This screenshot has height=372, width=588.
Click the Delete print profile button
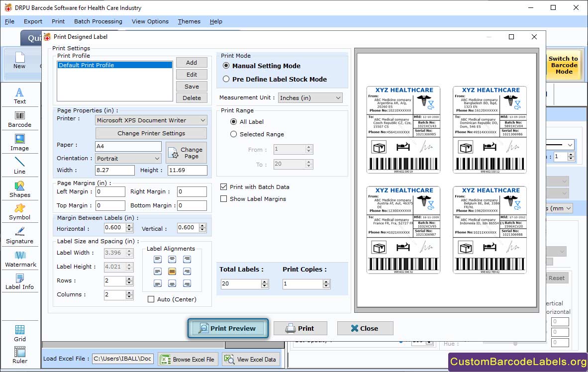tap(192, 98)
